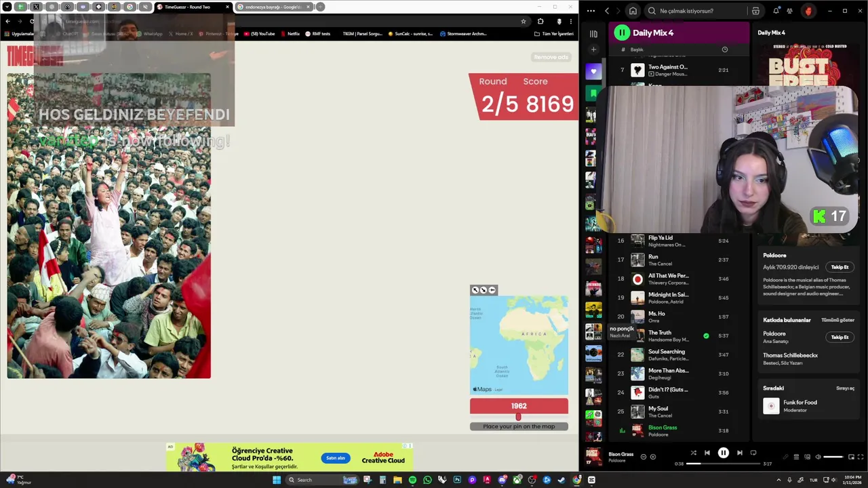Buy Adobe Creative Cloud via Satın alın
868x488 pixels.
click(336, 457)
